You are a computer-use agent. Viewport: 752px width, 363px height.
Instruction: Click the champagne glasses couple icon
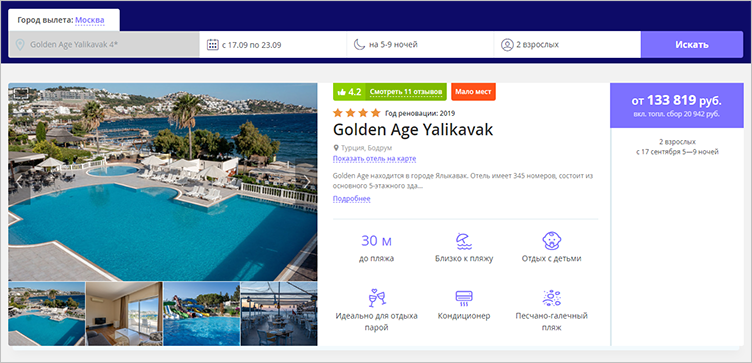(376, 298)
